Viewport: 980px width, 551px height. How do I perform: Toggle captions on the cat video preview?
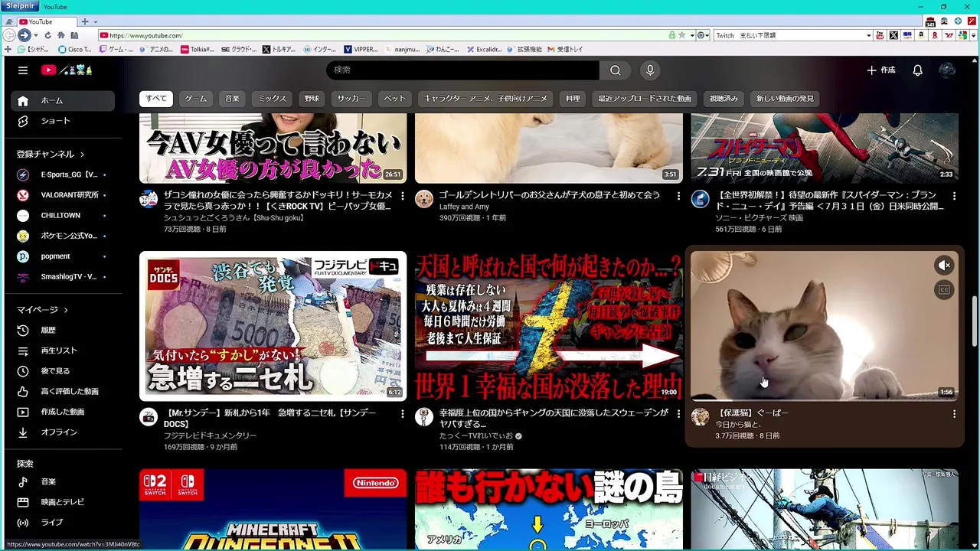pos(944,290)
